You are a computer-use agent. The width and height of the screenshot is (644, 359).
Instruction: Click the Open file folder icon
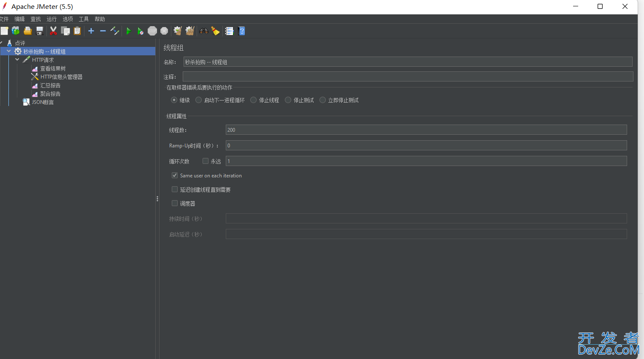(x=28, y=31)
